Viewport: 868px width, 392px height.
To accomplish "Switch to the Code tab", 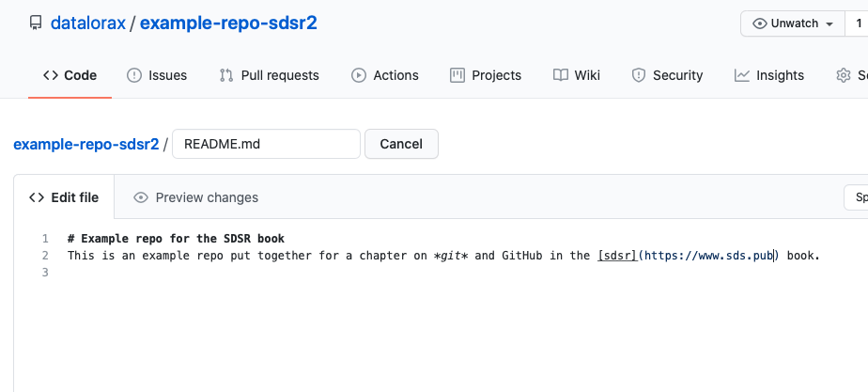I will 70,75.
